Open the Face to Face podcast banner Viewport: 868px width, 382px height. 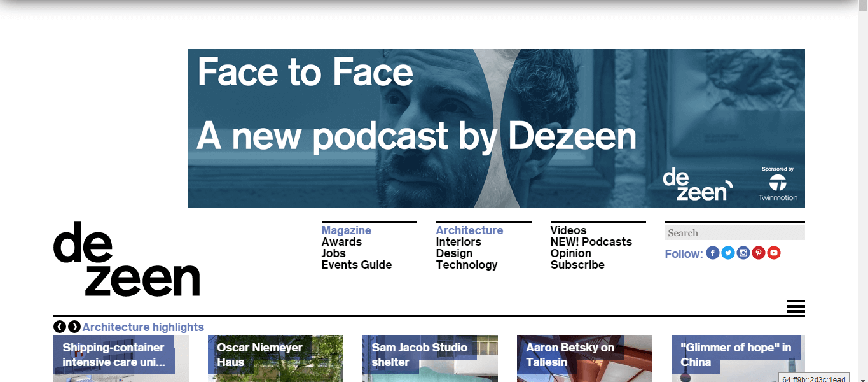point(496,129)
